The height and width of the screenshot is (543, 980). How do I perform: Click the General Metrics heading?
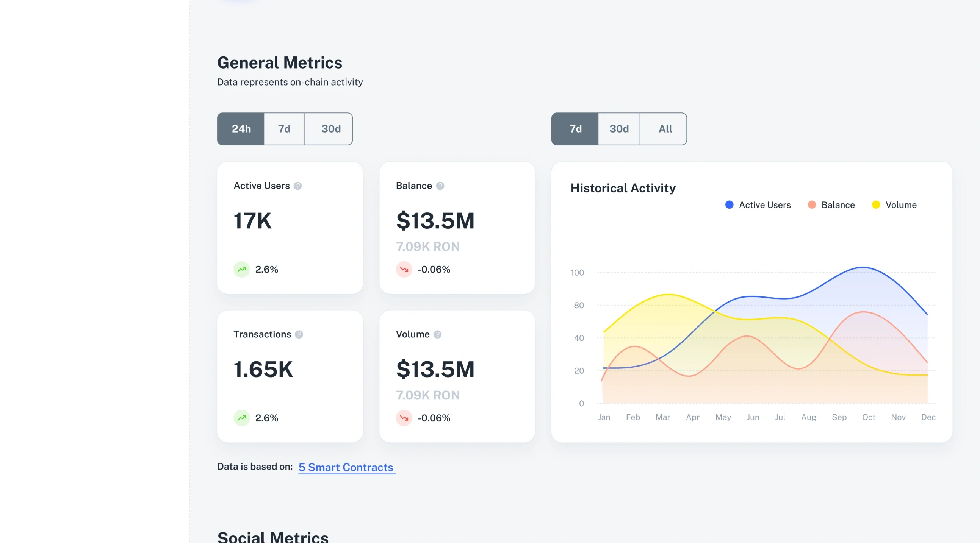point(280,63)
